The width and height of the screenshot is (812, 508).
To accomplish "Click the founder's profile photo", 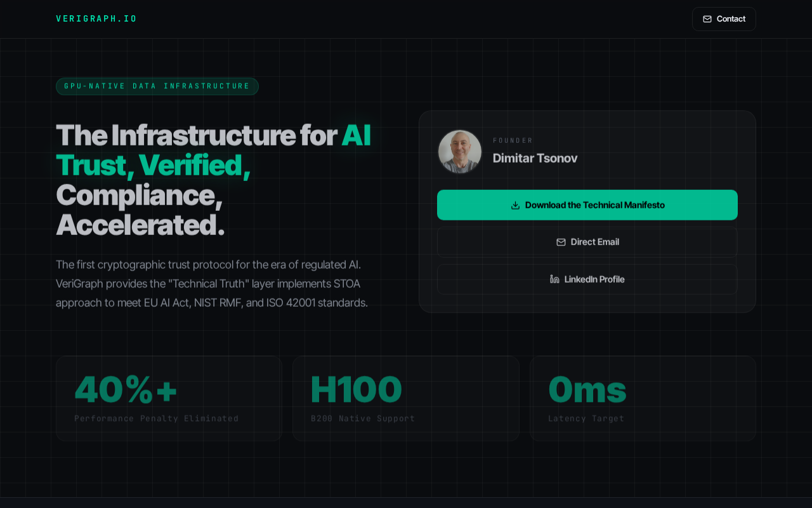I will click(x=460, y=152).
